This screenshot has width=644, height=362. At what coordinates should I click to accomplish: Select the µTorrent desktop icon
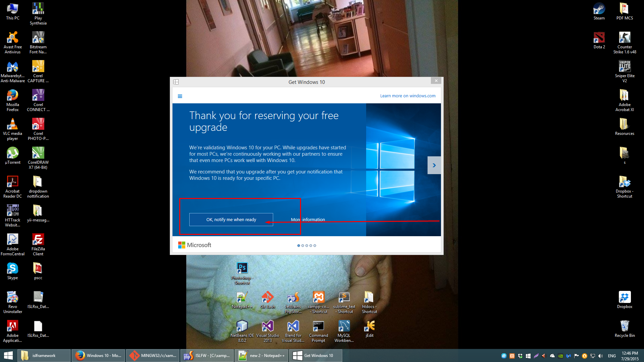coord(13,156)
